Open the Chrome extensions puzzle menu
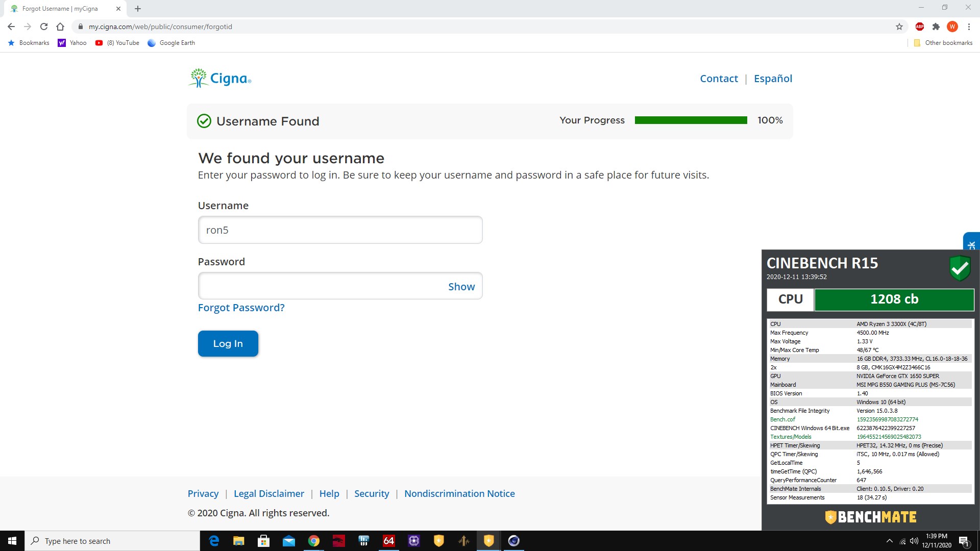980x551 pixels. (936, 27)
